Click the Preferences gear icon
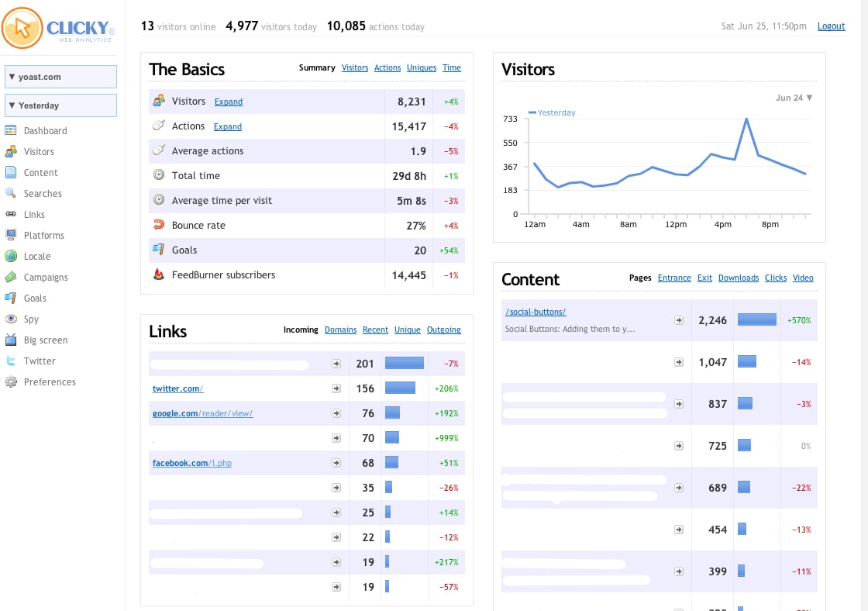The image size is (868, 611). click(x=11, y=381)
